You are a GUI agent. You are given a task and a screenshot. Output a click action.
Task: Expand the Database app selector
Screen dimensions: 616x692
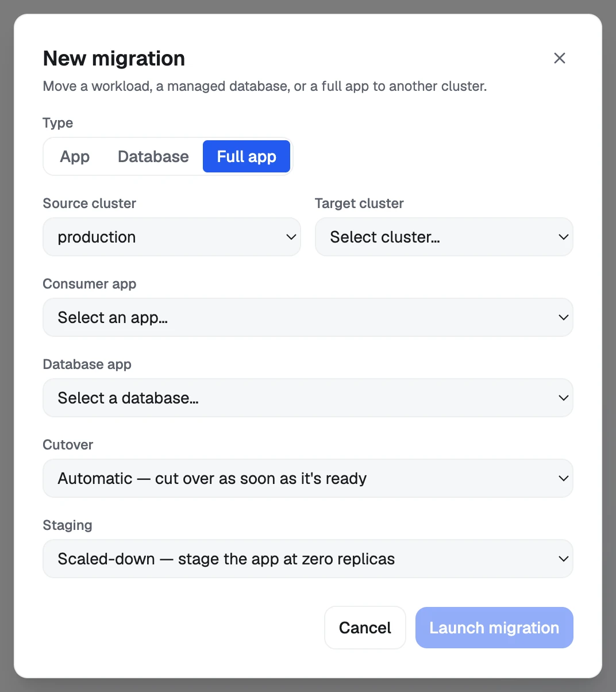[x=308, y=398]
